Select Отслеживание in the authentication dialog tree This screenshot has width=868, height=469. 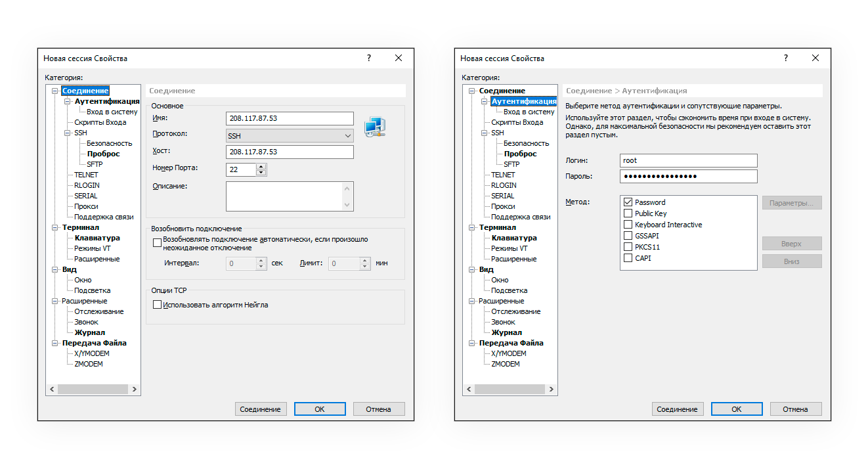point(516,312)
